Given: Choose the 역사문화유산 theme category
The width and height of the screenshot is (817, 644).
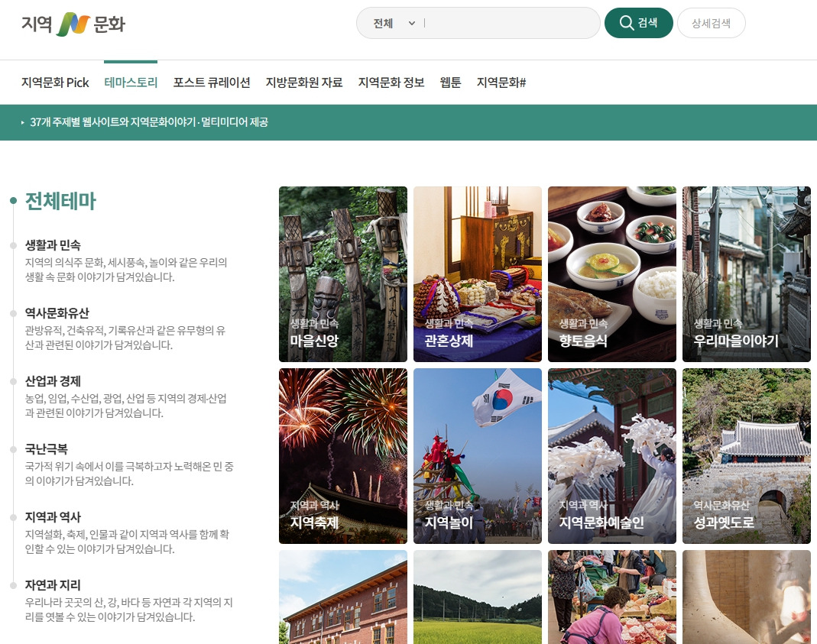Looking at the screenshot, I should (57, 313).
